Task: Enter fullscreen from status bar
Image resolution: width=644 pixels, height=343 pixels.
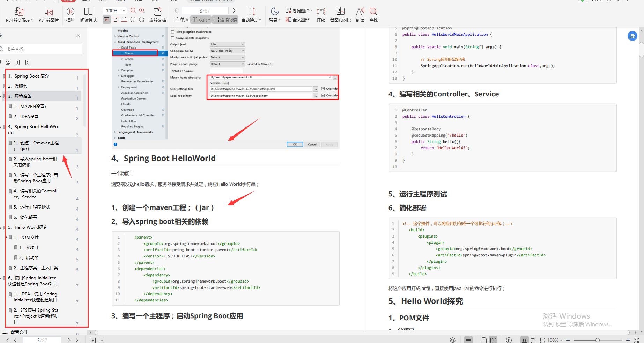Action: [636, 340]
